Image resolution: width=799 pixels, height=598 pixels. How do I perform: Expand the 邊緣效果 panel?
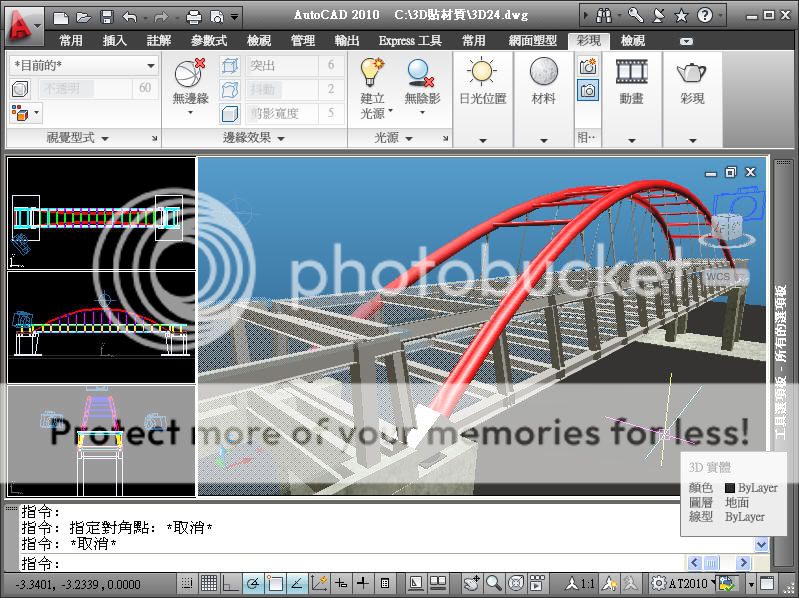pyautogui.click(x=253, y=138)
